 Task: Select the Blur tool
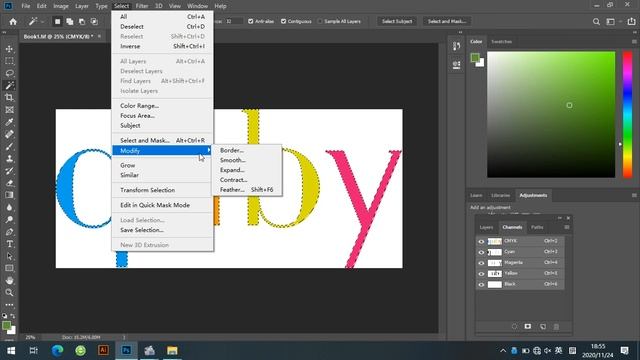pos(9,207)
